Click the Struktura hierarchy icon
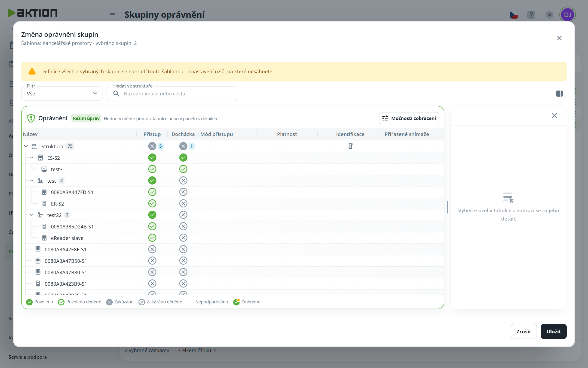 34,147
